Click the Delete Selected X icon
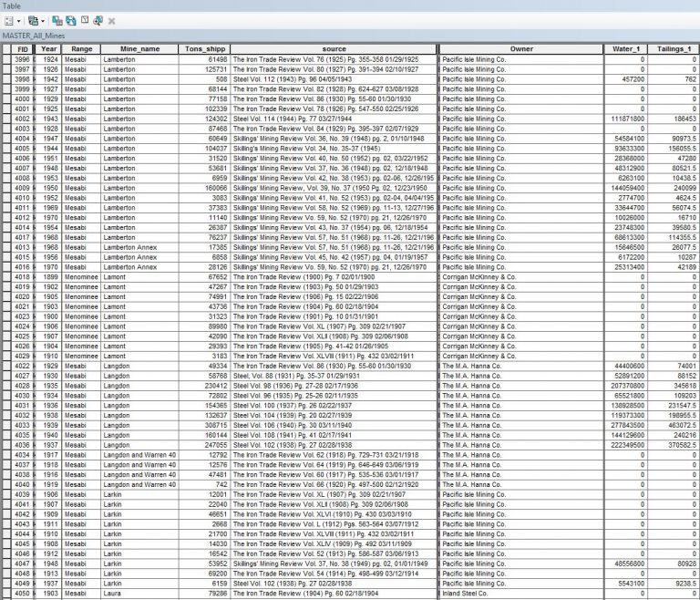Viewport: 700px width, 600px height. point(111,19)
